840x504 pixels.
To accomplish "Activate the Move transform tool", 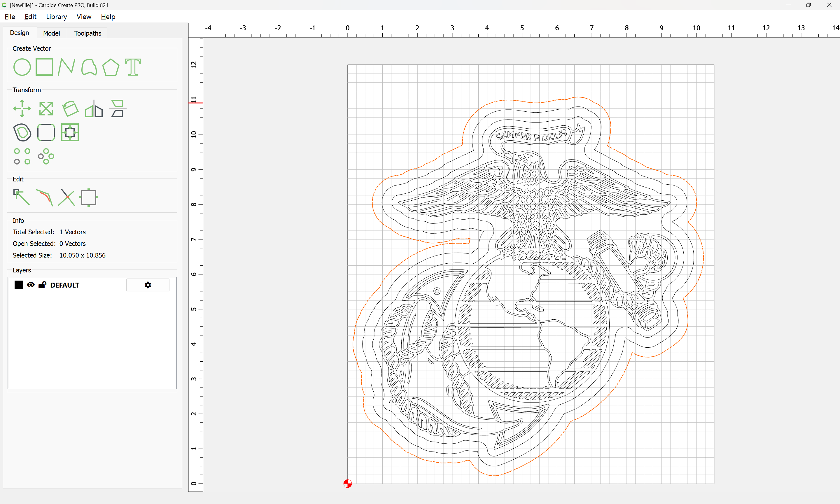I will pyautogui.click(x=22, y=109).
